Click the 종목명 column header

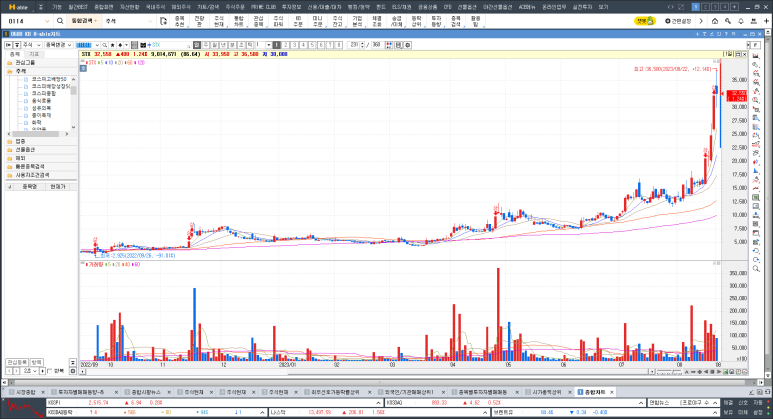pyautogui.click(x=30, y=187)
